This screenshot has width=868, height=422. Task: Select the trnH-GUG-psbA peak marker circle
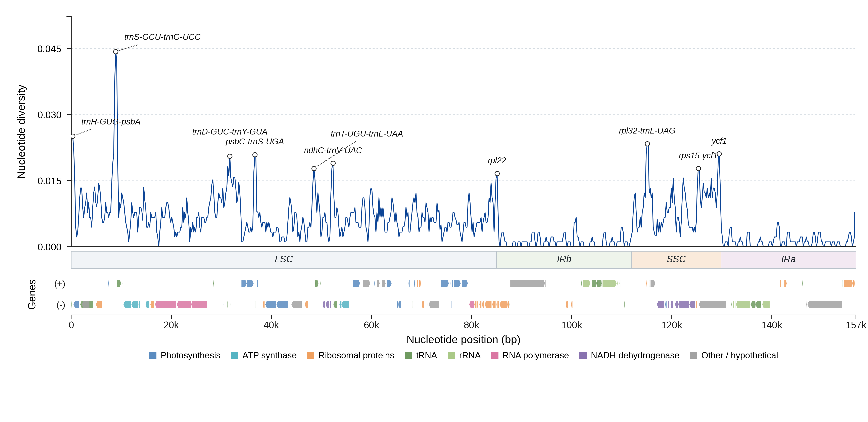(x=73, y=136)
